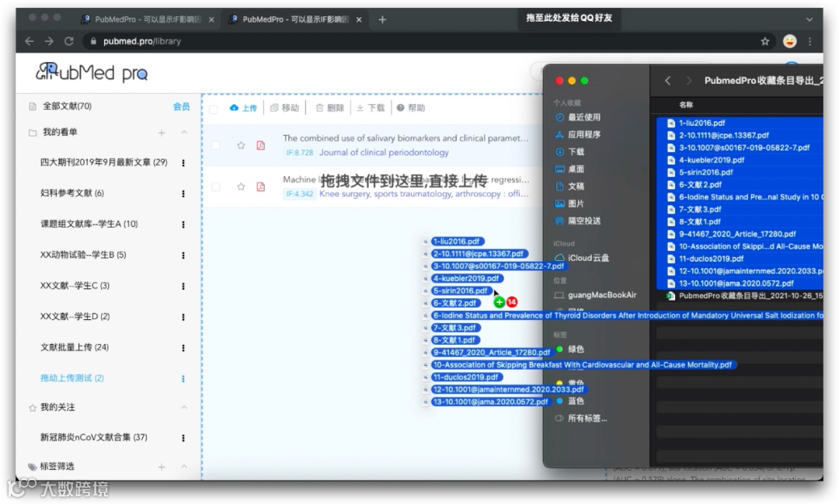Viewport: 839px width, 504px height.
Task: Click the 移动 move button
Action: tap(284, 107)
